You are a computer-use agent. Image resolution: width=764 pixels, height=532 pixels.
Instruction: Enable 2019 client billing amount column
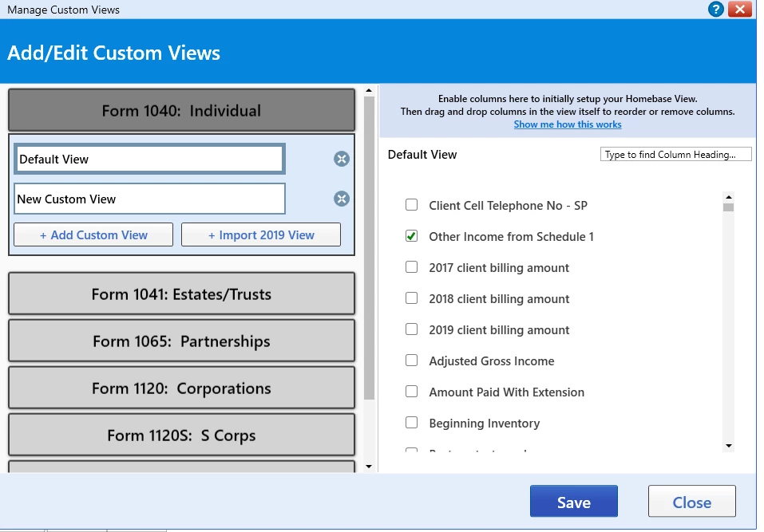click(412, 329)
